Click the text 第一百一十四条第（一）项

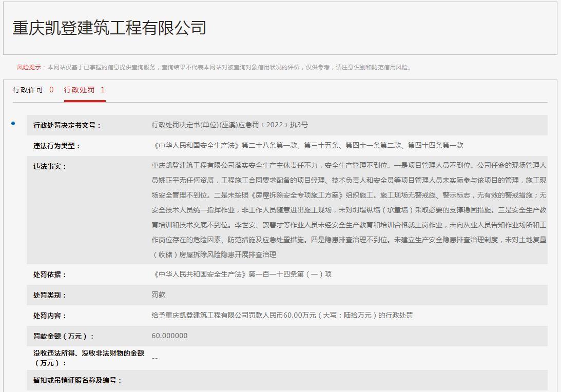pyautogui.click(x=290, y=274)
